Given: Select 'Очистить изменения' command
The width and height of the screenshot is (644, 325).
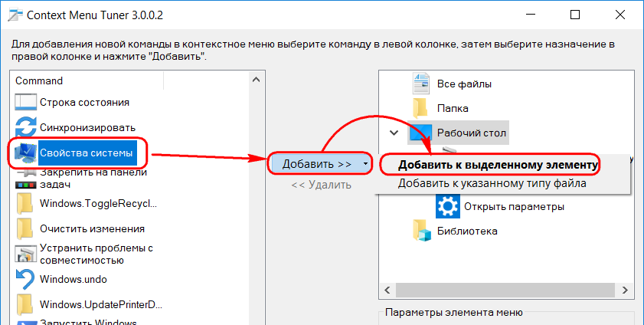Looking at the screenshot, I should pos(92,229).
